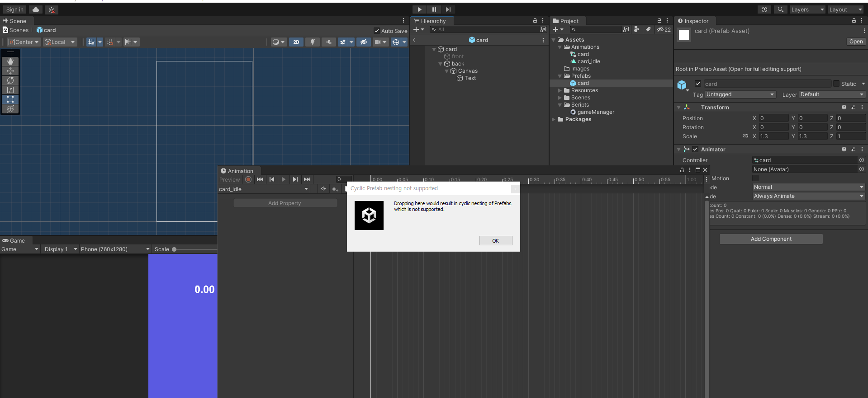Click OK in the Cyclic Prefab dialog
Image resolution: width=868 pixels, height=398 pixels.
tap(496, 240)
